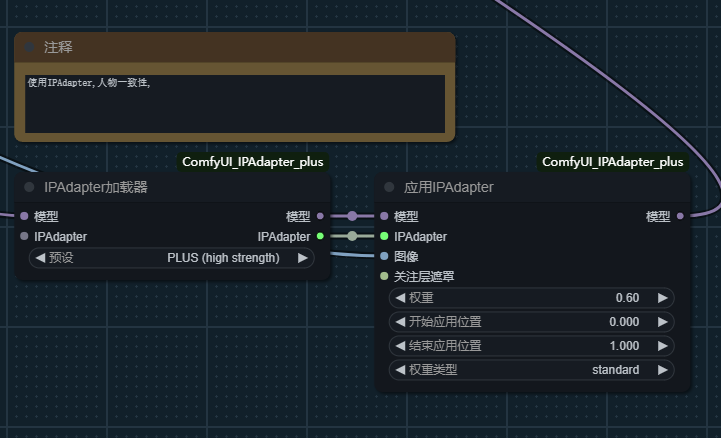Image resolution: width=721 pixels, height=438 pixels.
Task: Select the 注释 node title bar
Action: click(235, 47)
